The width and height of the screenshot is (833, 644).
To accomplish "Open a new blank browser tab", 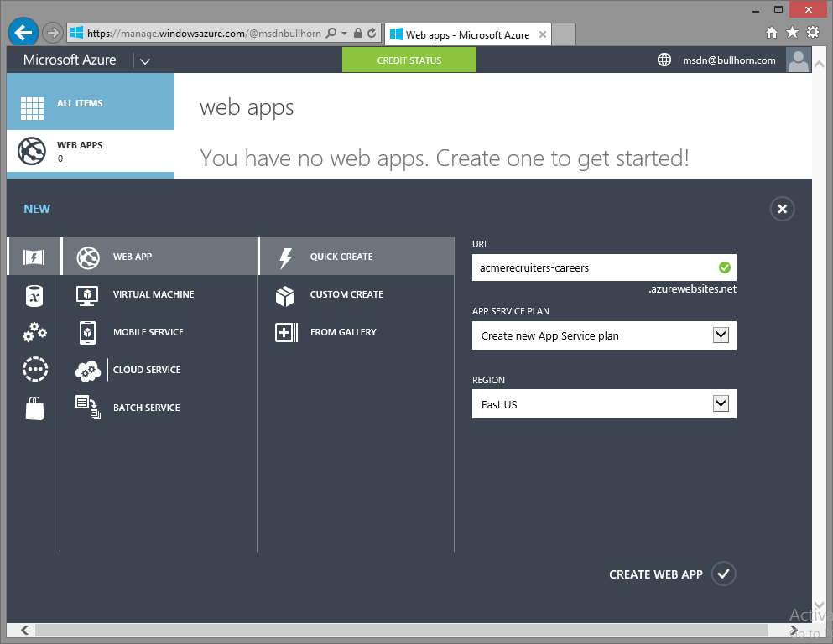I will click(564, 35).
